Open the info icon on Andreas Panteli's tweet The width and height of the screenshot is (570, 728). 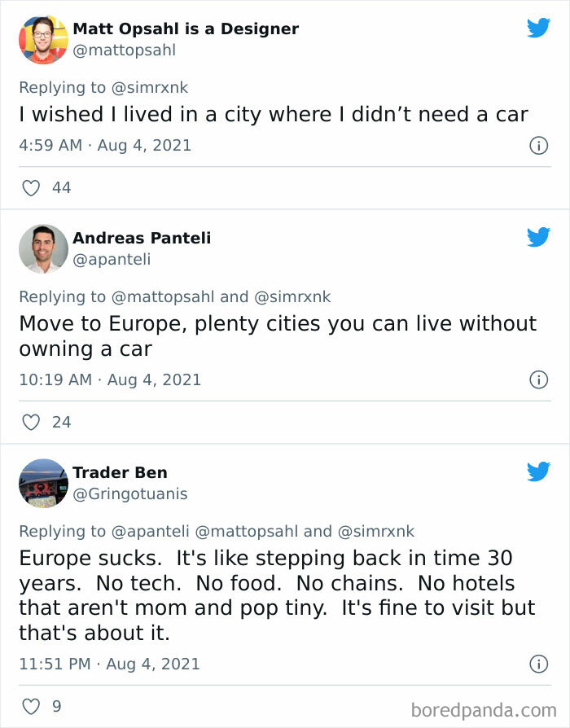coord(538,380)
